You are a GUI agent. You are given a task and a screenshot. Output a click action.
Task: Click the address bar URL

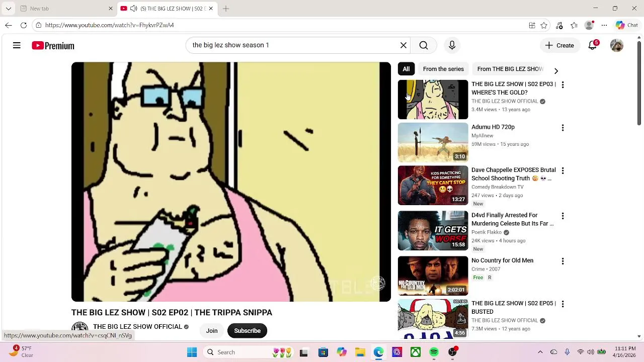point(109,25)
